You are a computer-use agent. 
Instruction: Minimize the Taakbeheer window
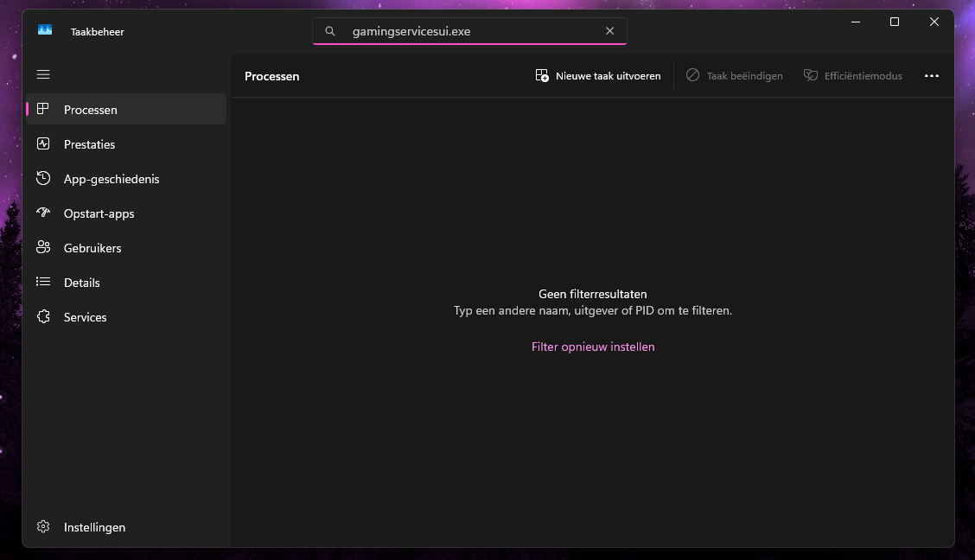click(856, 22)
